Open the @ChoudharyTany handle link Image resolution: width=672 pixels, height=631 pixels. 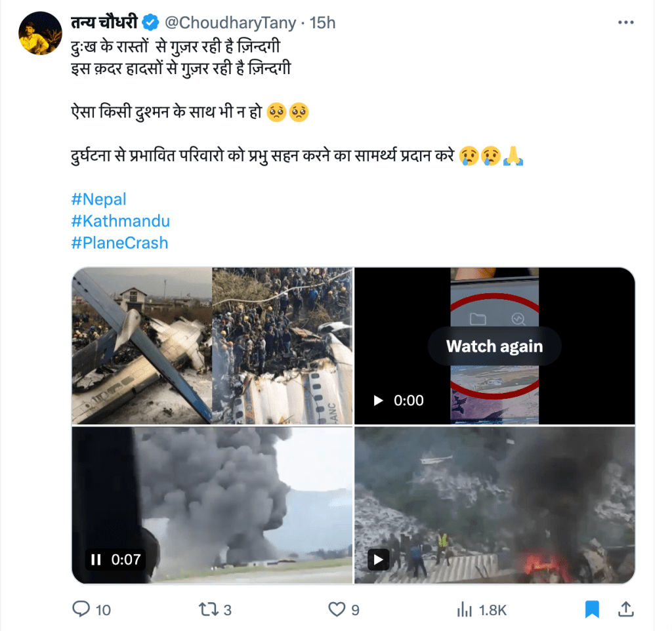(x=230, y=23)
